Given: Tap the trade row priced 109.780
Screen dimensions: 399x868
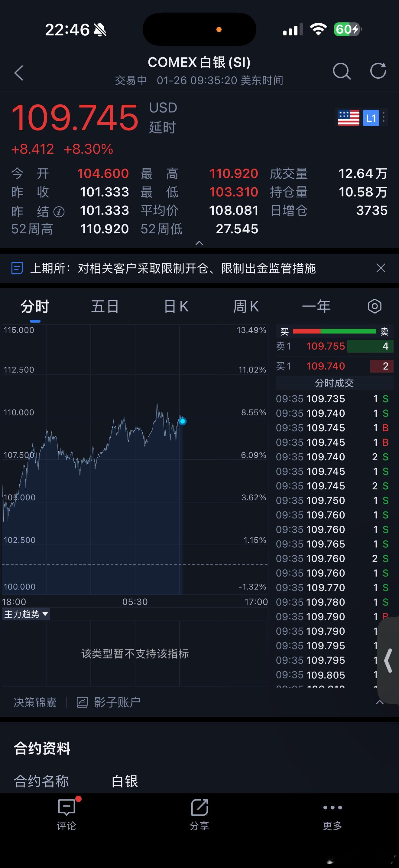Looking at the screenshot, I should 332,602.
